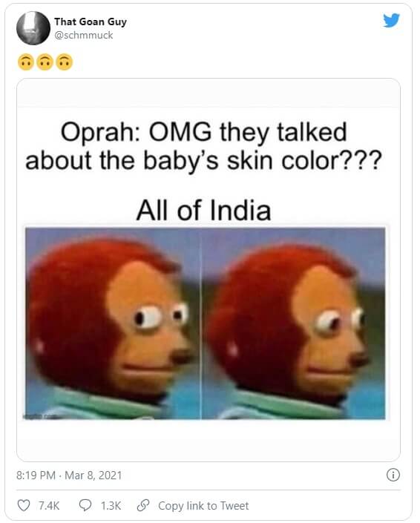
Task: Click the Oprah meme caption text
Action: [x=203, y=146]
